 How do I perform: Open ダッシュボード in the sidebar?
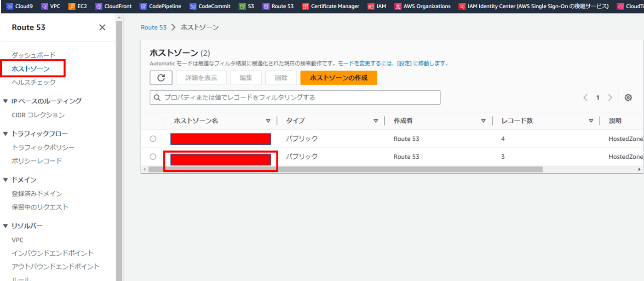coord(34,55)
